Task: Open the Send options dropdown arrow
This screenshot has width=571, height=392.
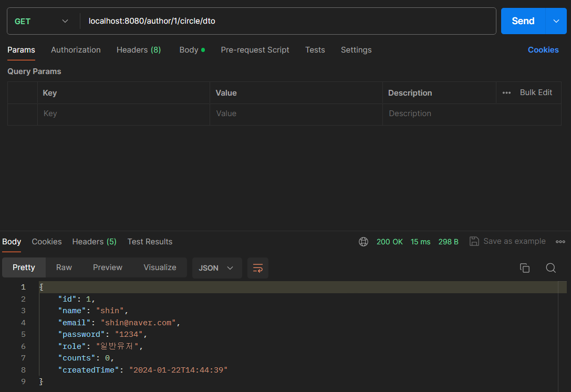Action: (x=556, y=21)
